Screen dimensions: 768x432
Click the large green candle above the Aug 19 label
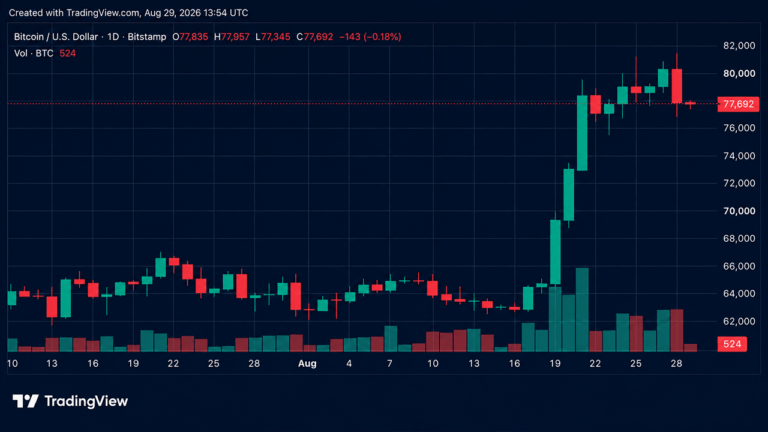pos(555,252)
